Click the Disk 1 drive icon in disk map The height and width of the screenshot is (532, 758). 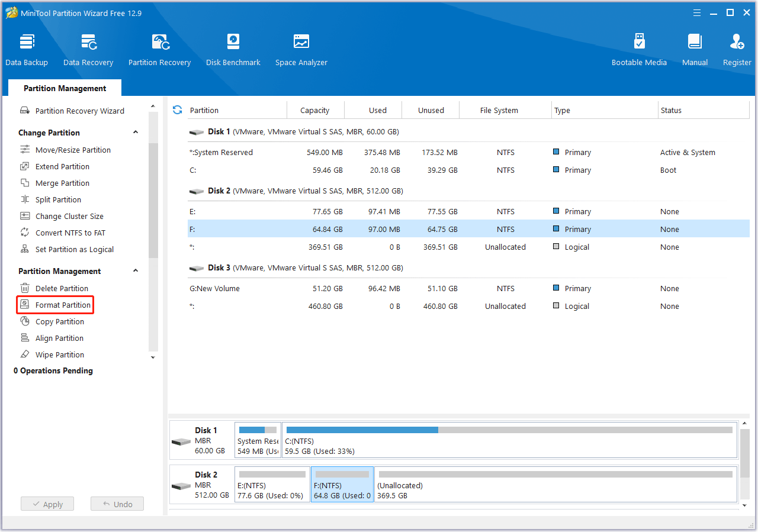[181, 441]
